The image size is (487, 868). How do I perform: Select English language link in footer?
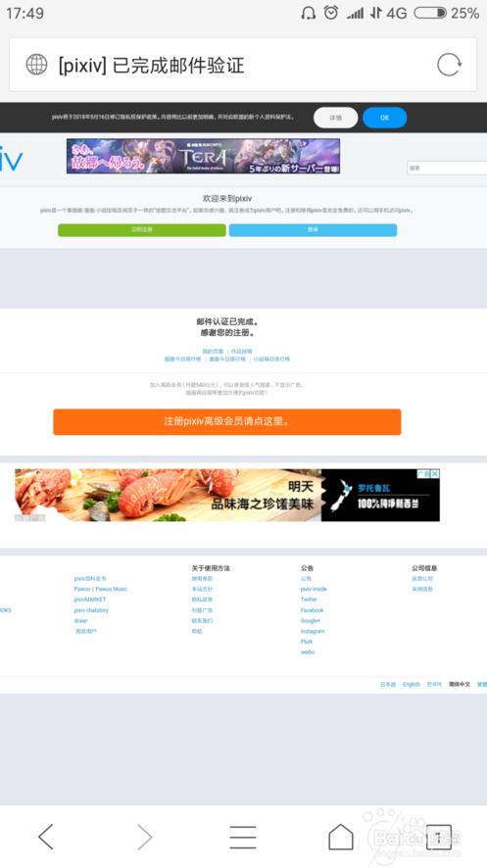click(x=412, y=684)
